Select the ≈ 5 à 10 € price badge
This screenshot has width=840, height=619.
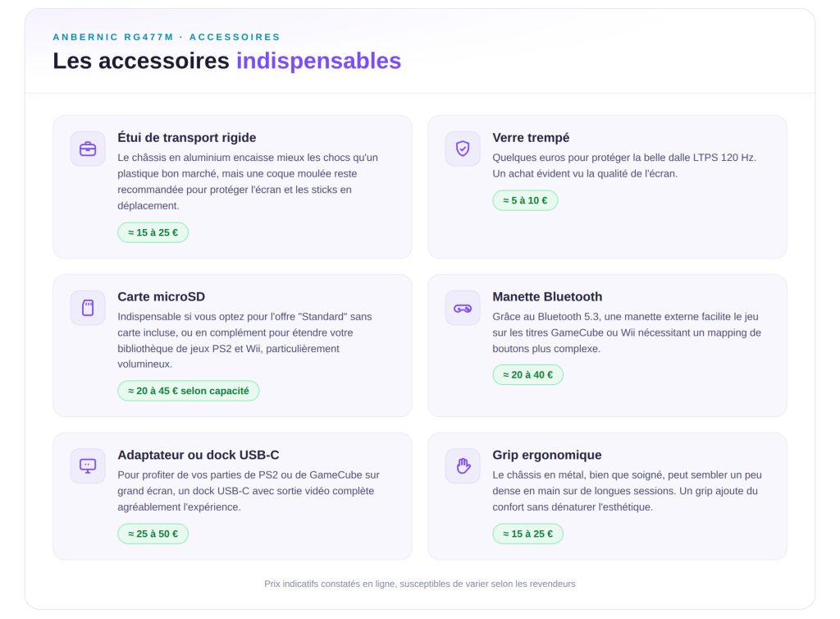(x=525, y=200)
